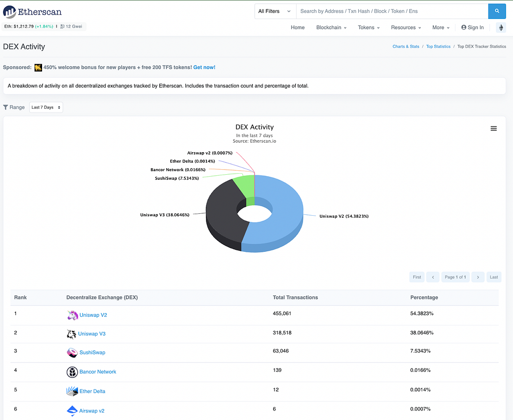Click the 7.5343% percentage cell
Image resolution: width=513 pixels, height=420 pixels.
[420, 351]
